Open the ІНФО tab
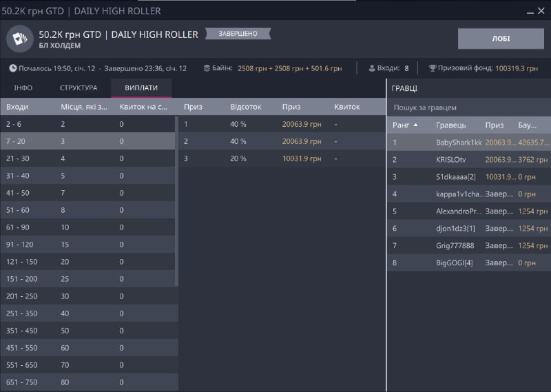 pos(23,88)
